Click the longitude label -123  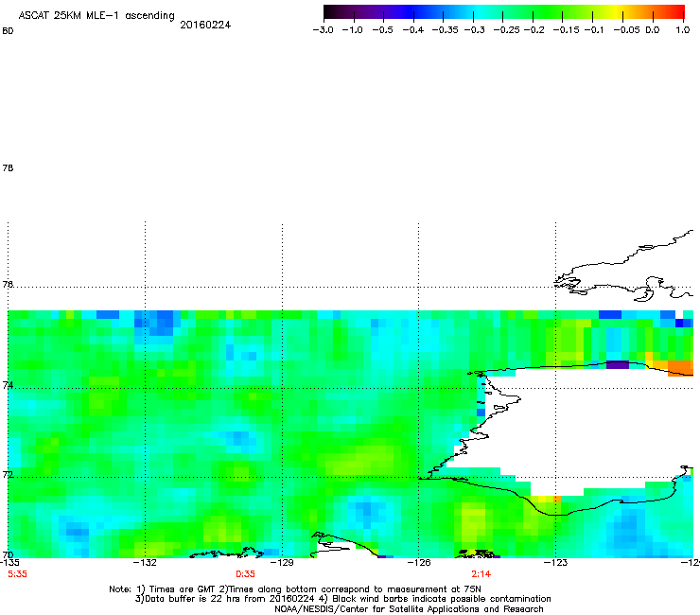pyautogui.click(x=555, y=563)
